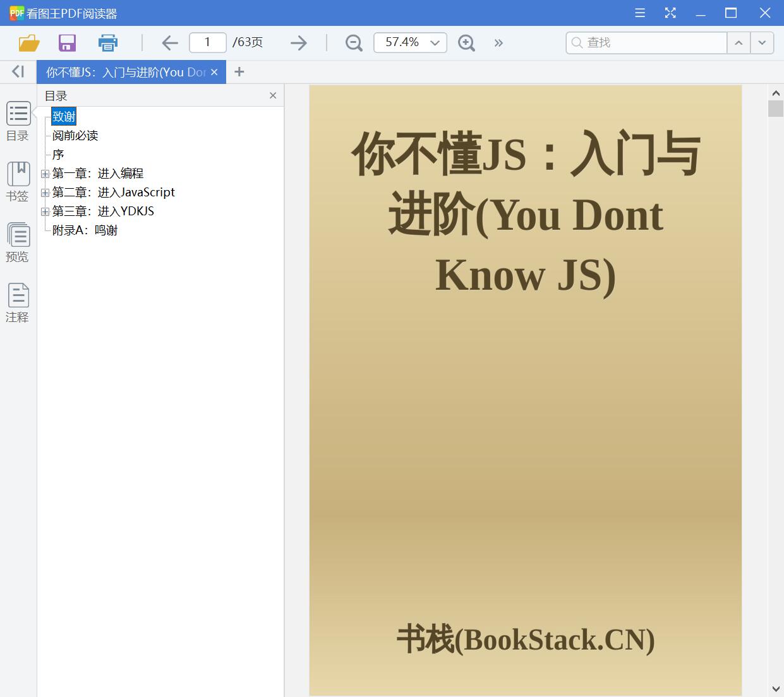The width and height of the screenshot is (784, 697).
Task: Select 附录A：鸣谢 outline entry
Action: (85, 230)
